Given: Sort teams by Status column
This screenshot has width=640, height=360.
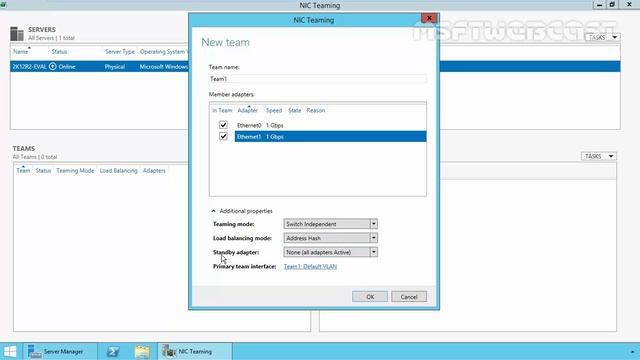Looking at the screenshot, I should tap(43, 171).
